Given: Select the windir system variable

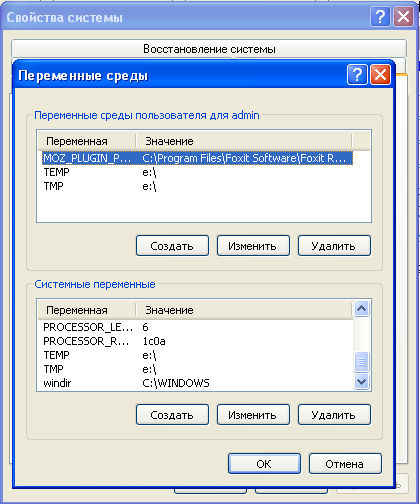Looking at the screenshot, I should coord(197,383).
